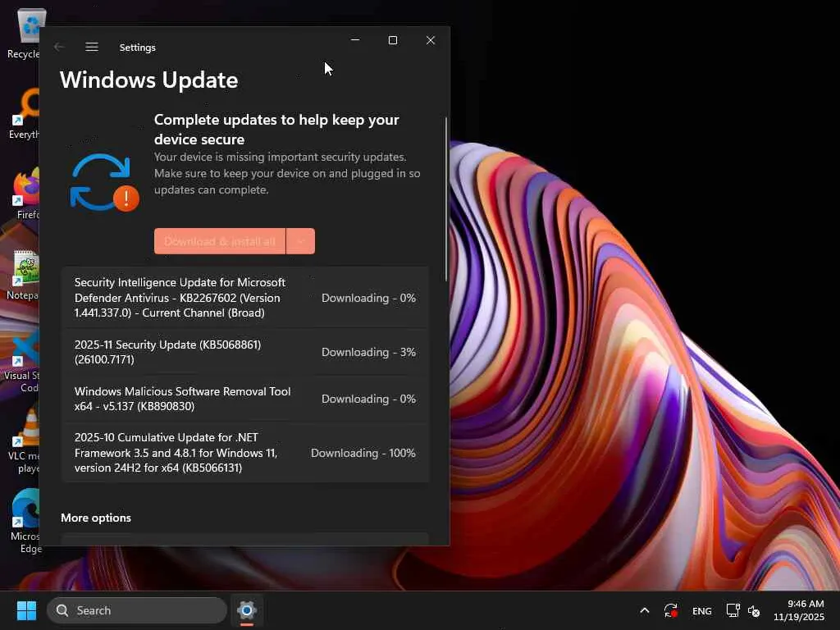This screenshot has height=630, width=840.
Task: Click the Windows Update tray status icon
Action: coord(671,610)
